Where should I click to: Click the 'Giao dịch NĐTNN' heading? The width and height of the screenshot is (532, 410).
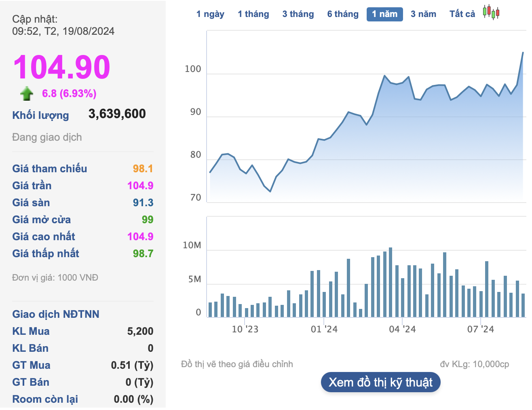click(x=56, y=314)
